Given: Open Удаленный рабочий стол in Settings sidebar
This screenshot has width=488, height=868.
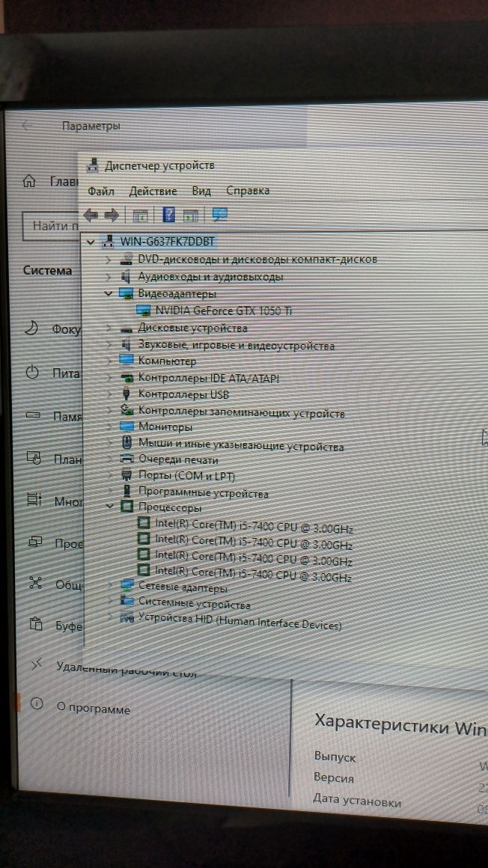Looking at the screenshot, I should click(126, 669).
